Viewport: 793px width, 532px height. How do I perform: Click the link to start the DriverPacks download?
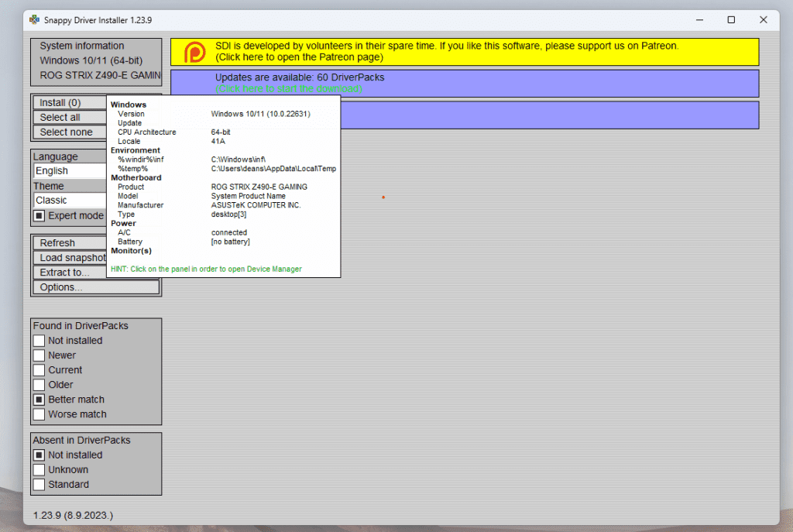pos(289,89)
